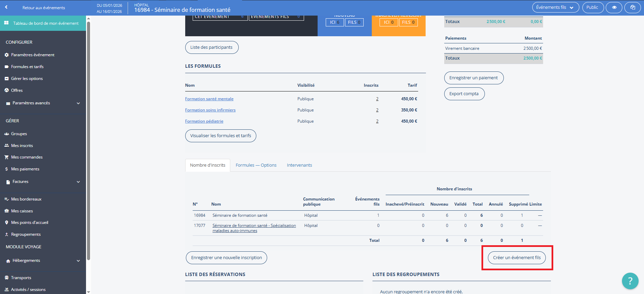Screen dimensions: 644x294
Task: Click the eye preview icon in header
Action: point(614,7)
